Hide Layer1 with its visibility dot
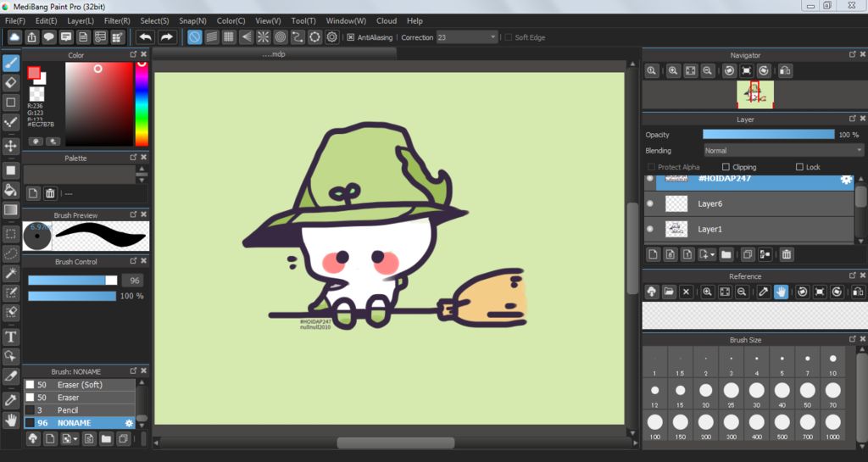Image resolution: width=868 pixels, height=462 pixels. (650, 229)
